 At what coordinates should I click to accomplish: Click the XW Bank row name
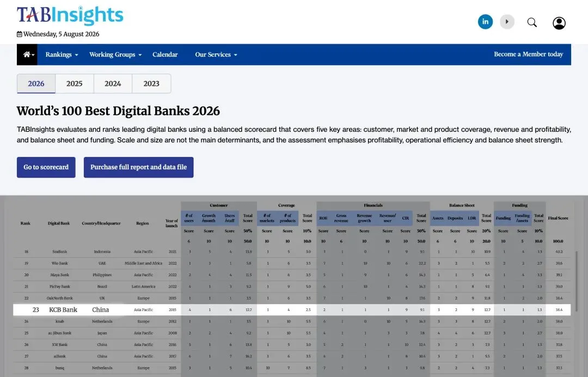[x=60, y=345]
